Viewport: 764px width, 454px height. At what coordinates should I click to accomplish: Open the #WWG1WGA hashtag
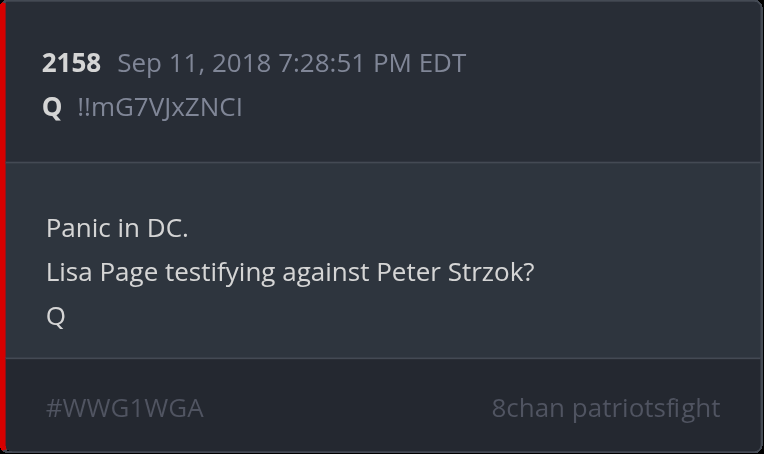[124, 408]
